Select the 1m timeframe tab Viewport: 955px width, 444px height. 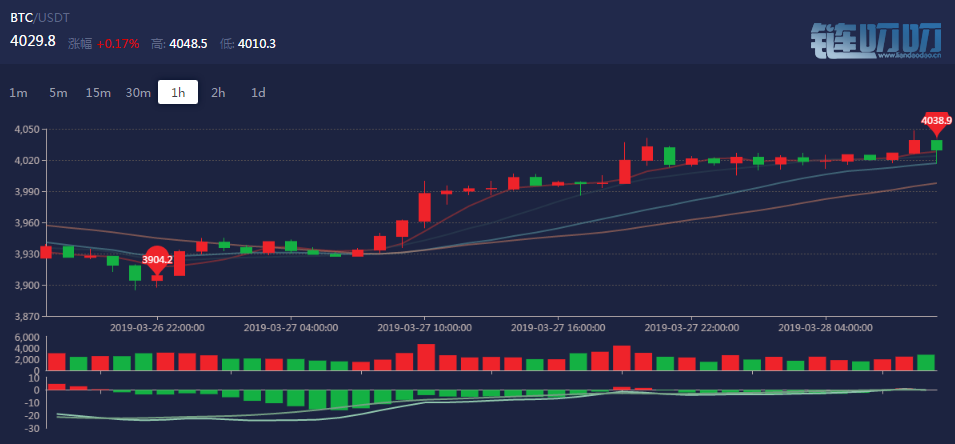tap(18, 93)
